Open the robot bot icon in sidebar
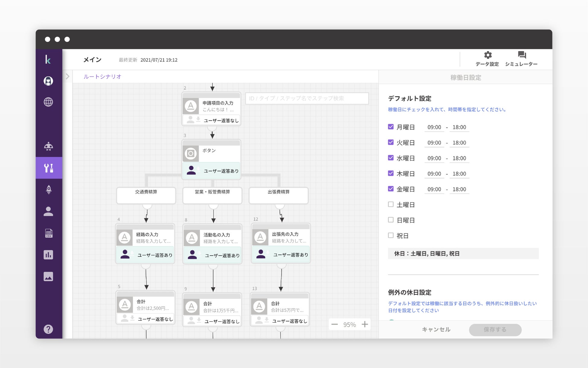 tap(48, 146)
